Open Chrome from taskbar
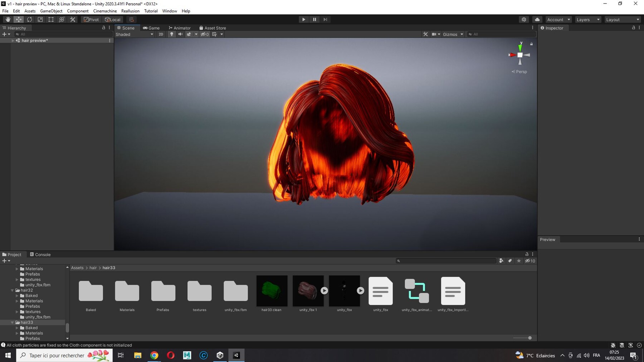 coord(154,355)
